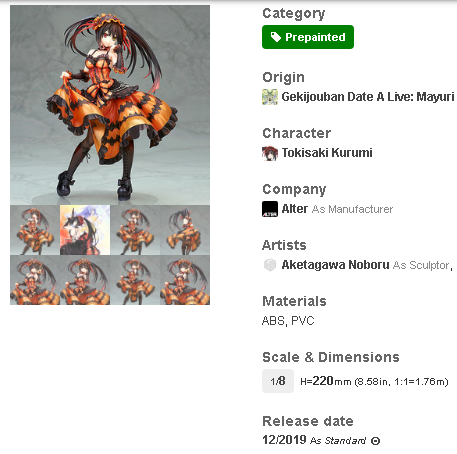Open the Gekijouban Date A Live: Mayuri link
Image resolution: width=457 pixels, height=454 pixels.
(368, 97)
